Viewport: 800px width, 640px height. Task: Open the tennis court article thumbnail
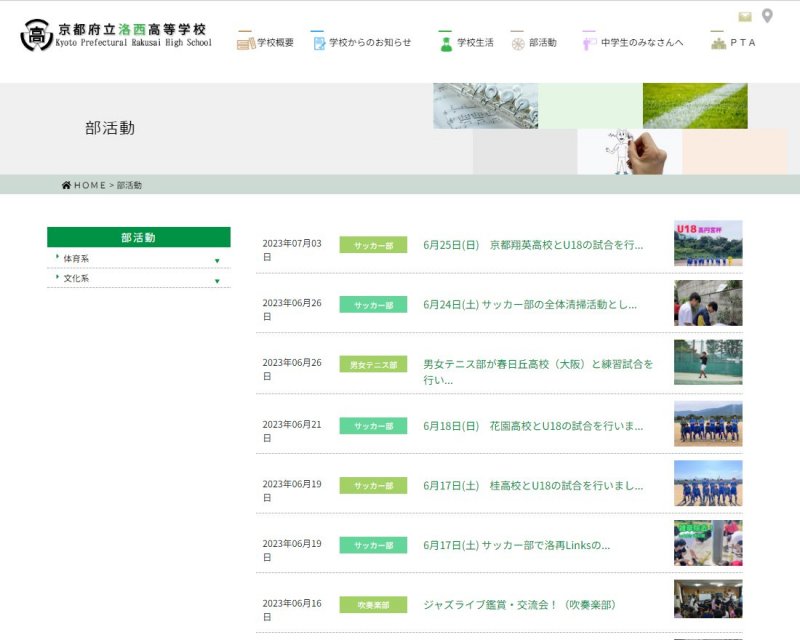click(x=708, y=362)
